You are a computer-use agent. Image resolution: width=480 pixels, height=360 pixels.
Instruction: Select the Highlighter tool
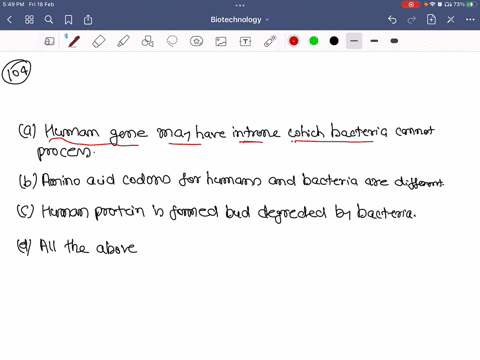[123, 41]
